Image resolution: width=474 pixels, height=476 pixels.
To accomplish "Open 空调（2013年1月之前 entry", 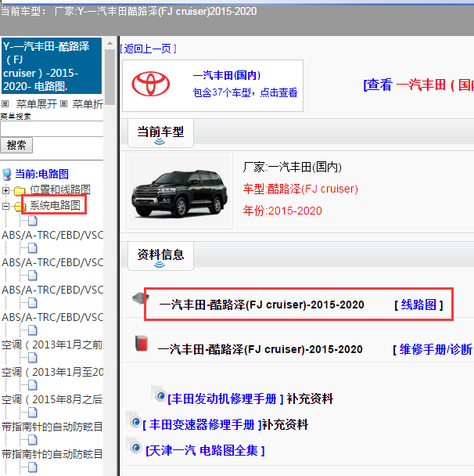I will point(52,344).
